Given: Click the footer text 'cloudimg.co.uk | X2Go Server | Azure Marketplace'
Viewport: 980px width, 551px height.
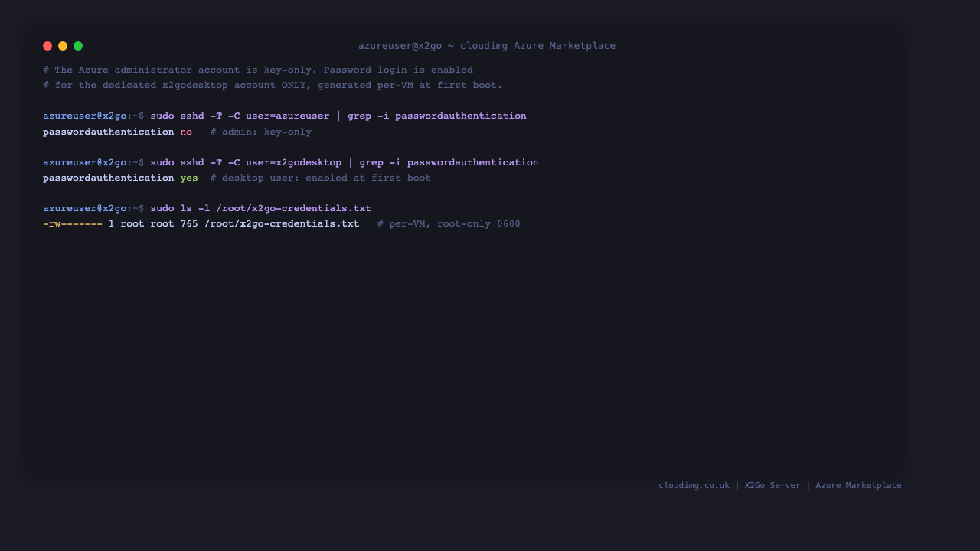Looking at the screenshot, I should (780, 485).
